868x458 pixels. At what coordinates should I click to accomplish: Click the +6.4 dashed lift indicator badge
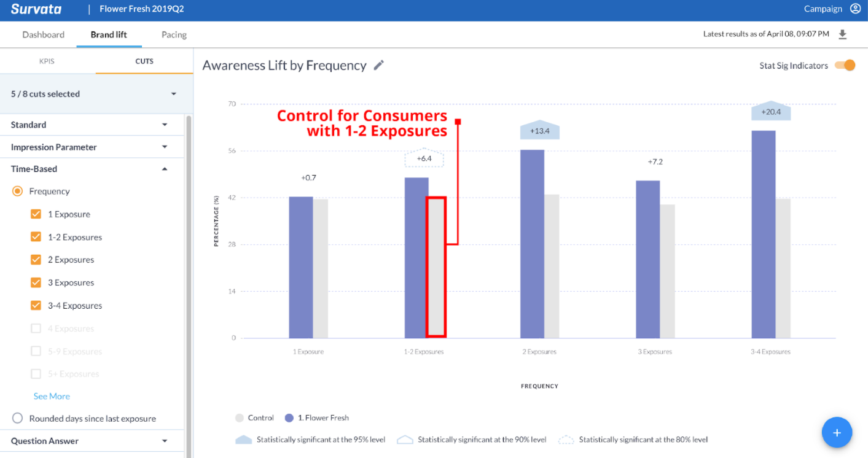(424, 158)
